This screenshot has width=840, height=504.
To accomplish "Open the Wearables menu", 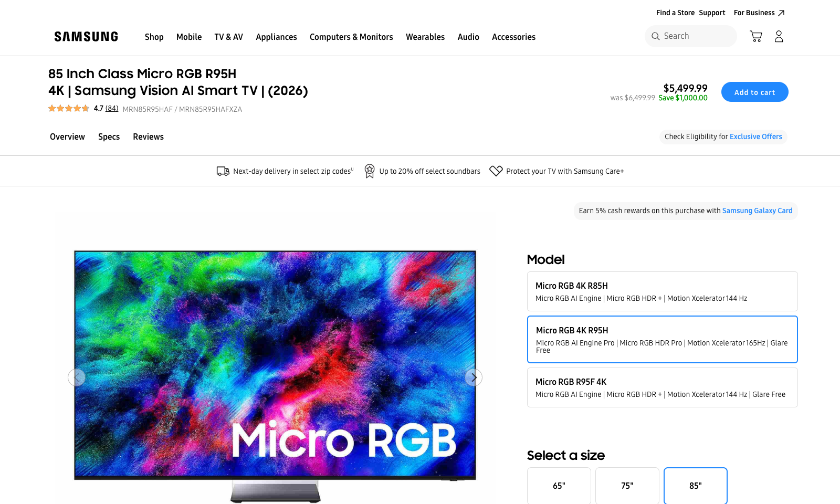I will point(425,37).
